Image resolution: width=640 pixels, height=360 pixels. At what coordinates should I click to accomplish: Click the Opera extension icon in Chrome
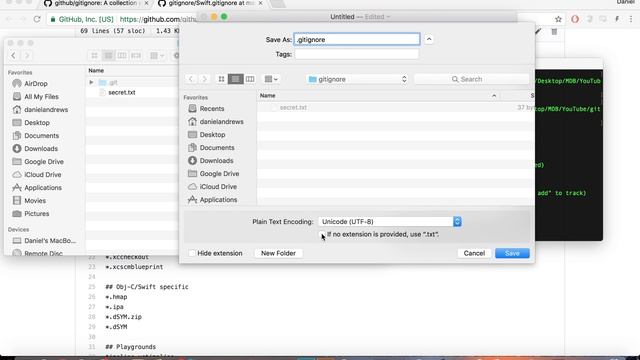[575, 19]
